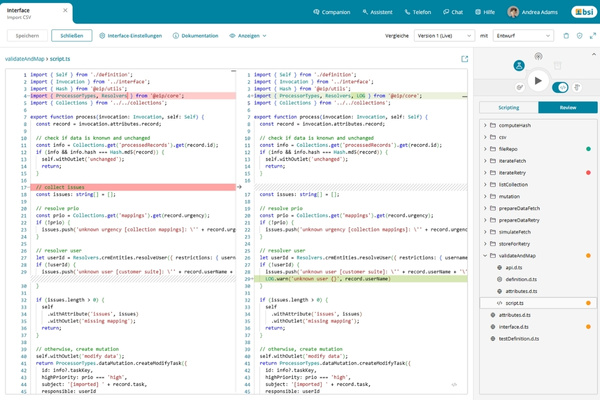
Task: Open the Entwurf comparison dropdown
Action: point(523,36)
